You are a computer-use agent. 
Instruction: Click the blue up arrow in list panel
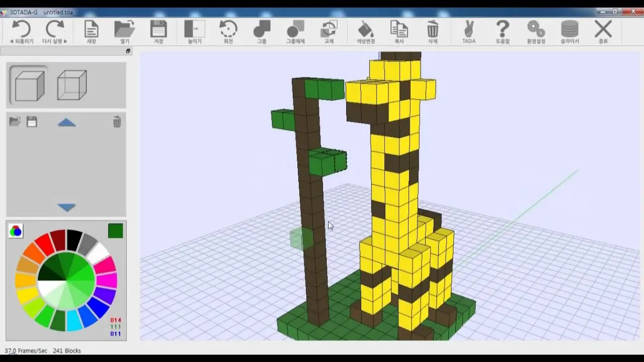(66, 123)
